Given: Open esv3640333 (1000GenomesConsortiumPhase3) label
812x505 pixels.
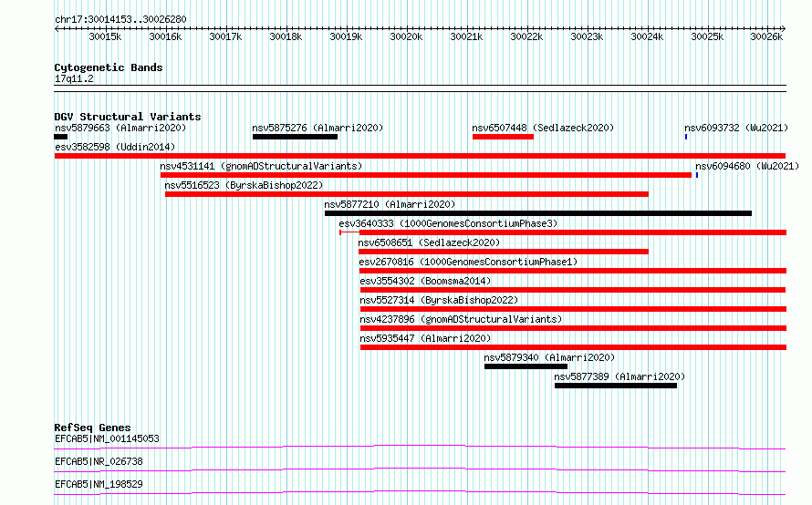Looking at the screenshot, I should 448,223.
